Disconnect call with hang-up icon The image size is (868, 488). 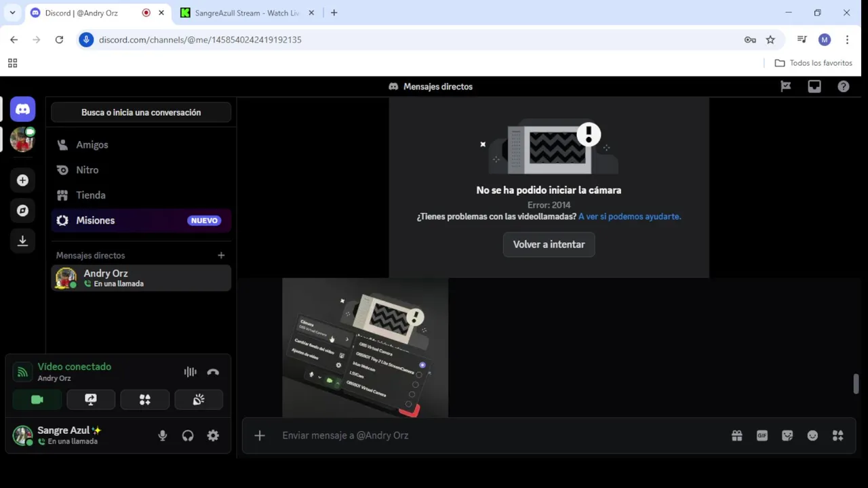coord(213,371)
